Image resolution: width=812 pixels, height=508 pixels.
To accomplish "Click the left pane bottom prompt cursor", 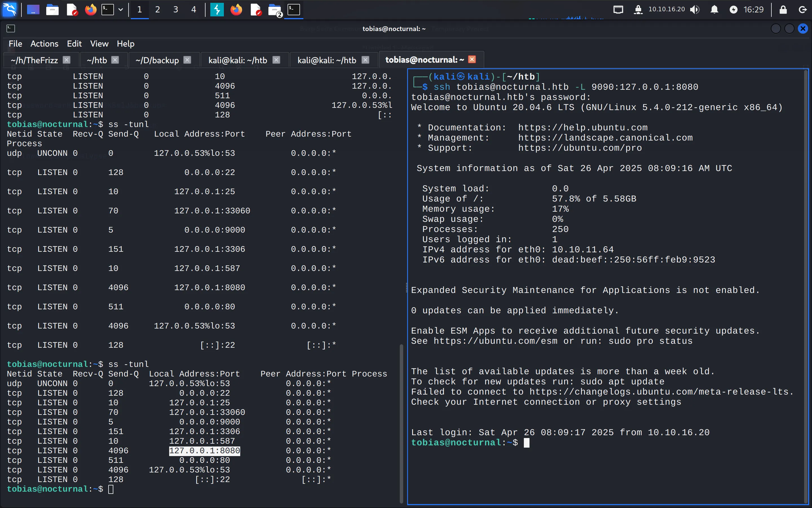I will pyautogui.click(x=111, y=489).
